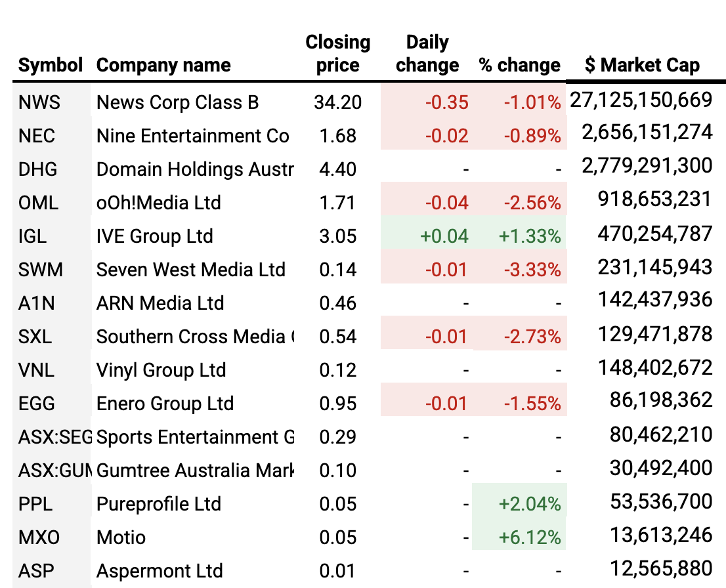The height and width of the screenshot is (588, 726).
Task: Select the Daily change column header
Action: point(427,54)
